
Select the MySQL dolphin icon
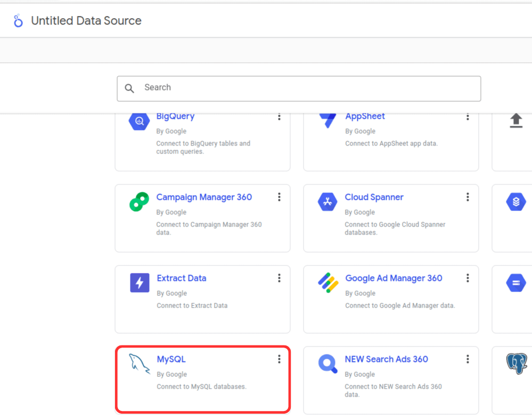(x=139, y=364)
